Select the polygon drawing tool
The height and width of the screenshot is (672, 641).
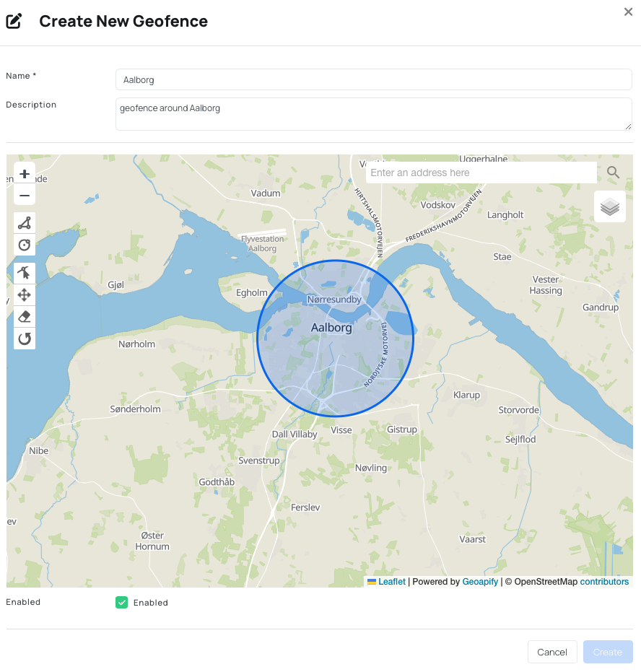point(24,222)
